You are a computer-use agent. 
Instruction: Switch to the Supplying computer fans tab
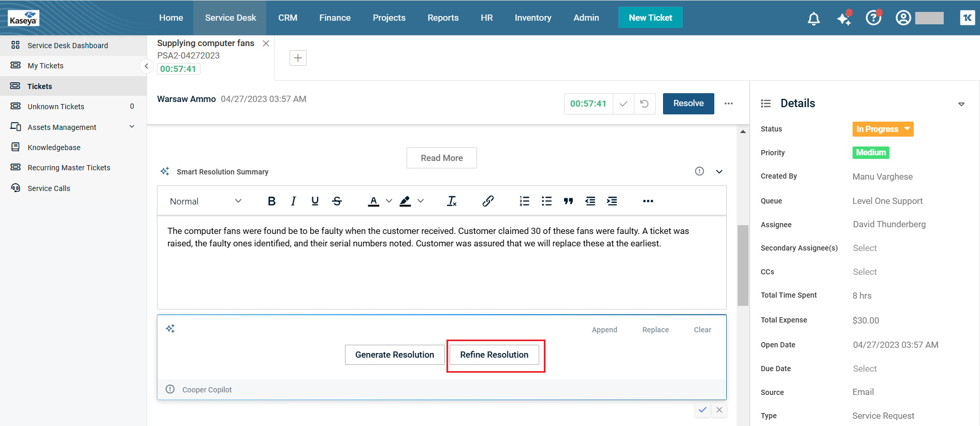pos(206,43)
